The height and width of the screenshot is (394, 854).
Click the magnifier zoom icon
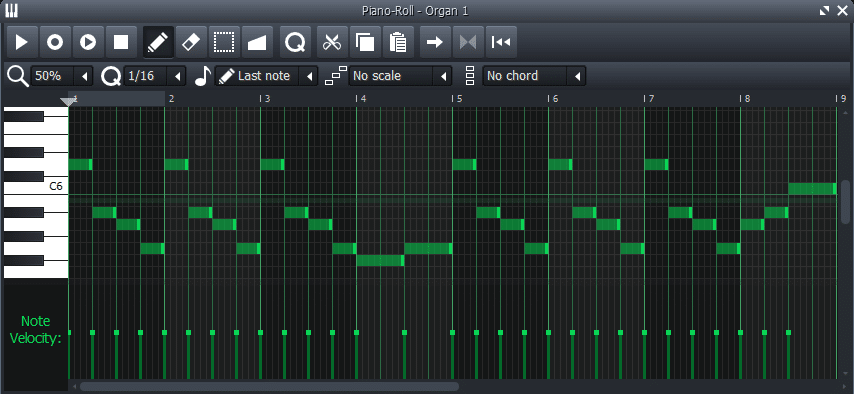click(17, 76)
